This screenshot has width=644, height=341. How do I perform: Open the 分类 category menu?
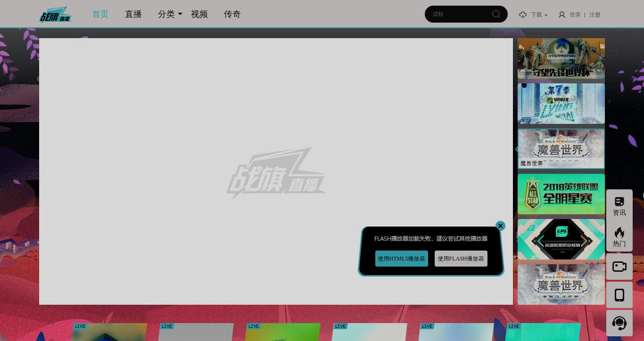click(166, 14)
